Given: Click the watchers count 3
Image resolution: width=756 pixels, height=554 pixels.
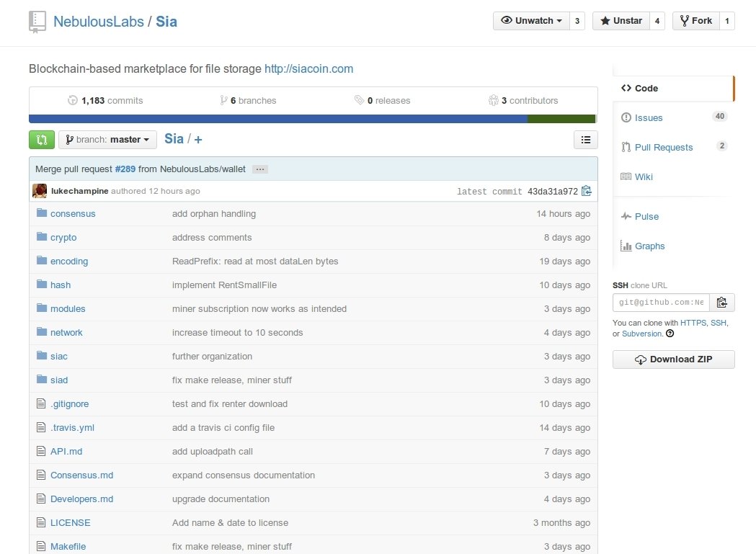Looking at the screenshot, I should click(x=577, y=21).
